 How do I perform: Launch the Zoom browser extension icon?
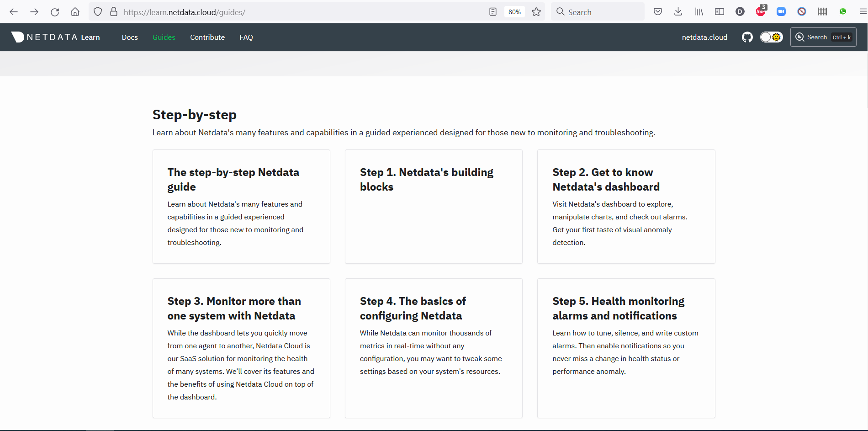(781, 11)
